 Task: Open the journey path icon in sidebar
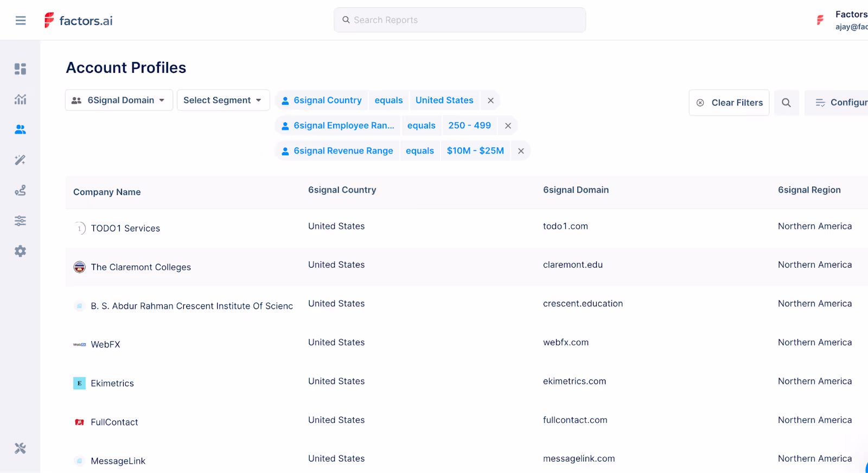click(20, 191)
